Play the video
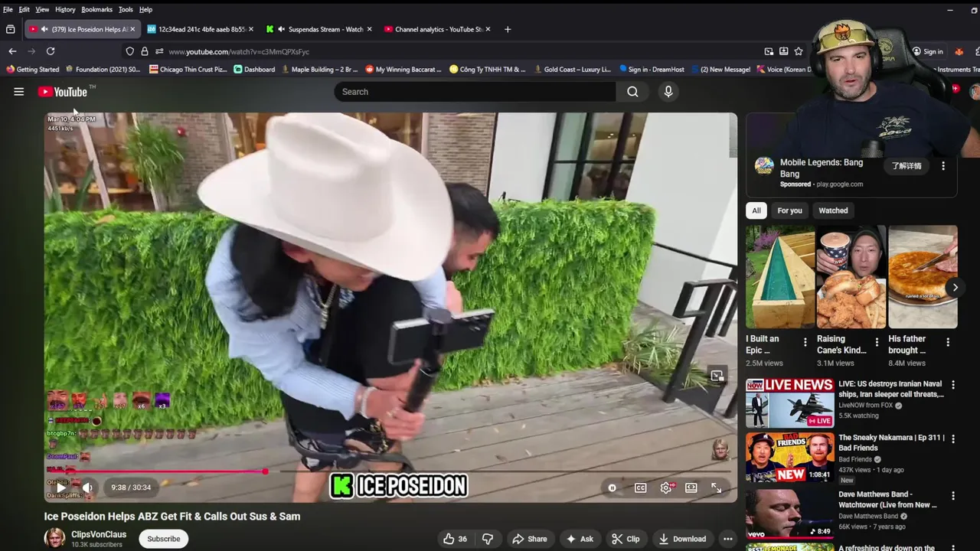The width and height of the screenshot is (980, 551). tap(60, 487)
